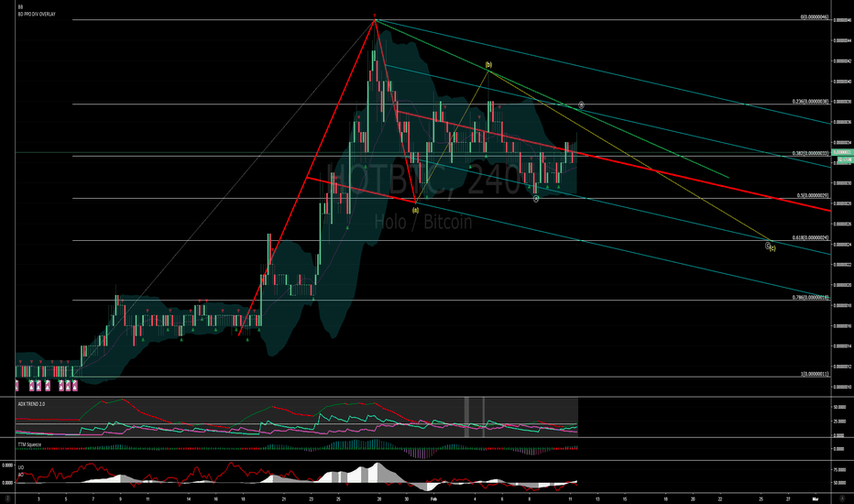854x504 pixels.
Task: Click the Feb label on the time axis
Action: pos(433,499)
